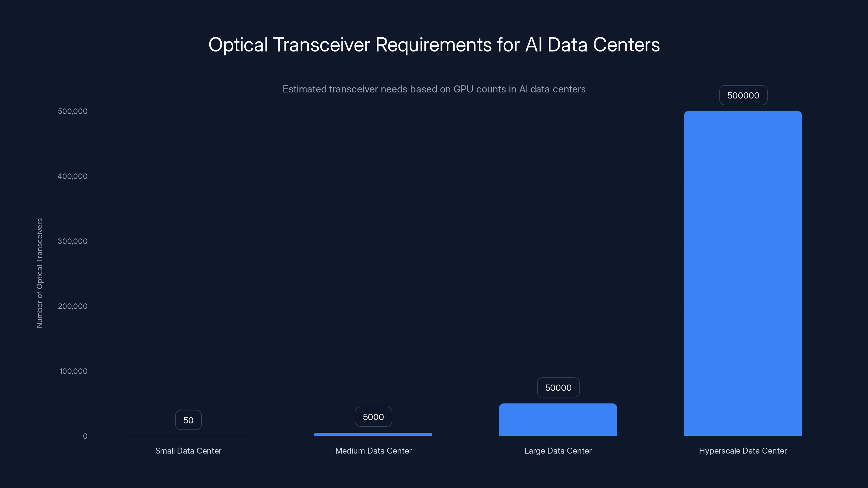This screenshot has width=868, height=488.
Task: Click the Medium Data Center bar
Action: pos(373,434)
